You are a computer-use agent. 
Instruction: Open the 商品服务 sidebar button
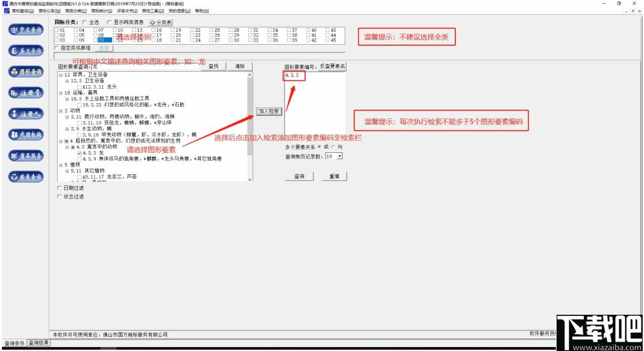pyautogui.click(x=26, y=155)
